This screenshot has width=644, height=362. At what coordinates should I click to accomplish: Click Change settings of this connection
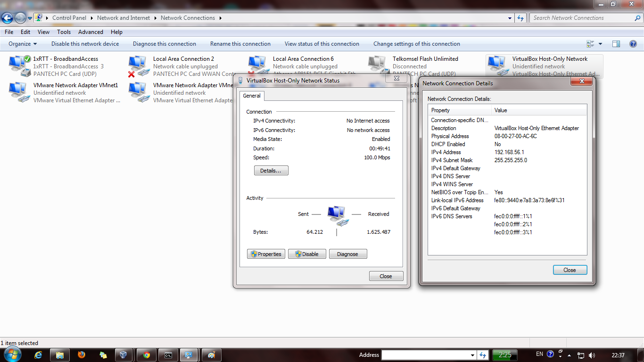(x=417, y=44)
